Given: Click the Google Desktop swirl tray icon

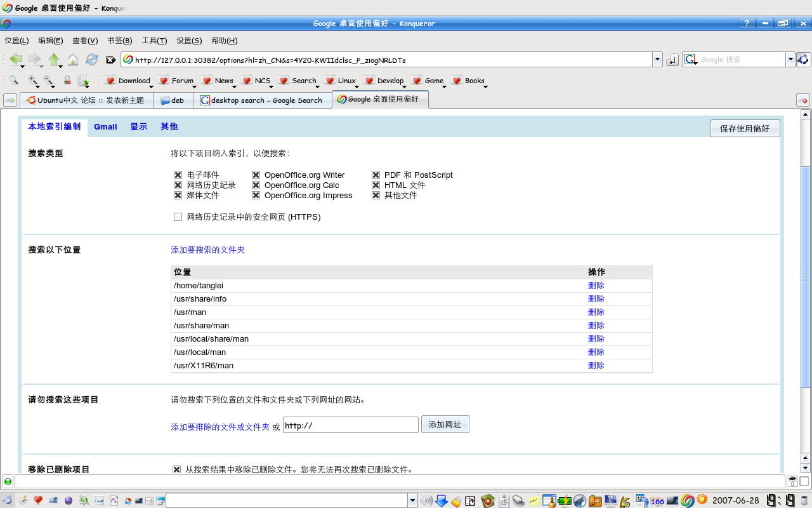Looking at the screenshot, I should [x=688, y=501].
